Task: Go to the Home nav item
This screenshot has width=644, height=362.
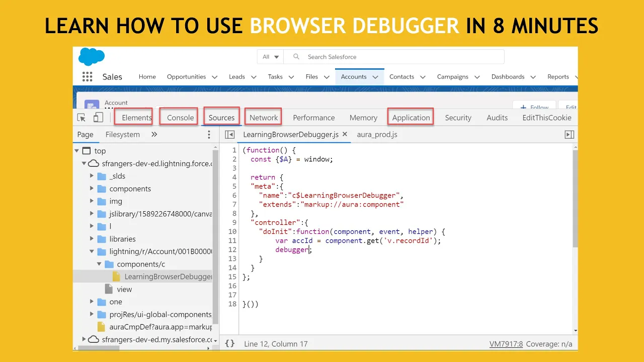Action: tap(147, 77)
